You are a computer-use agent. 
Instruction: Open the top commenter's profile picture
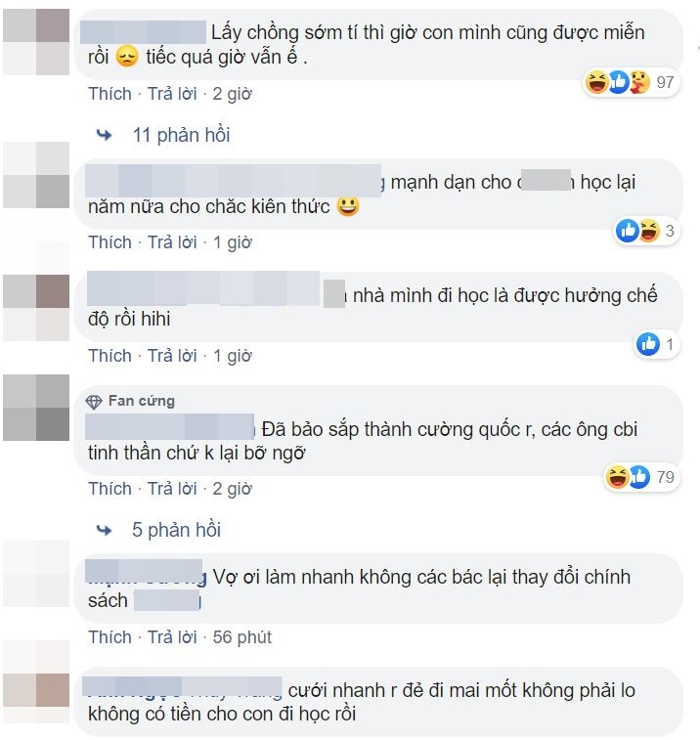tap(36, 41)
